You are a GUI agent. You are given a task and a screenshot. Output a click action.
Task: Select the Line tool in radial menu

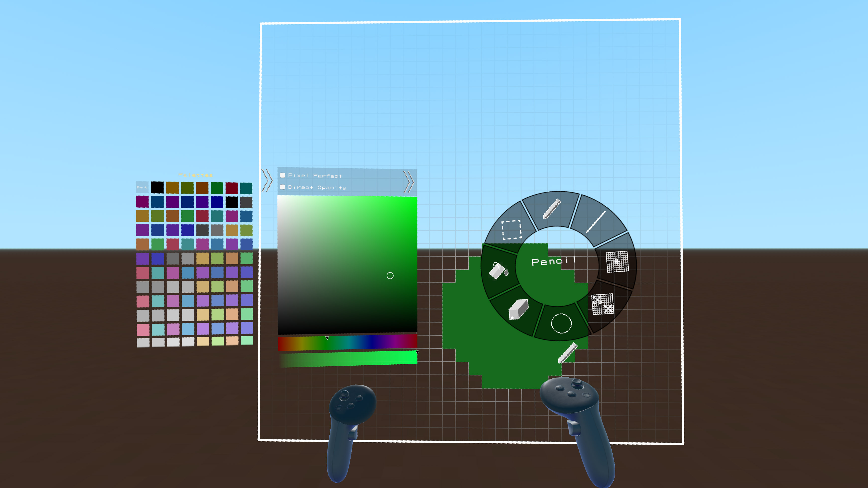(596, 222)
